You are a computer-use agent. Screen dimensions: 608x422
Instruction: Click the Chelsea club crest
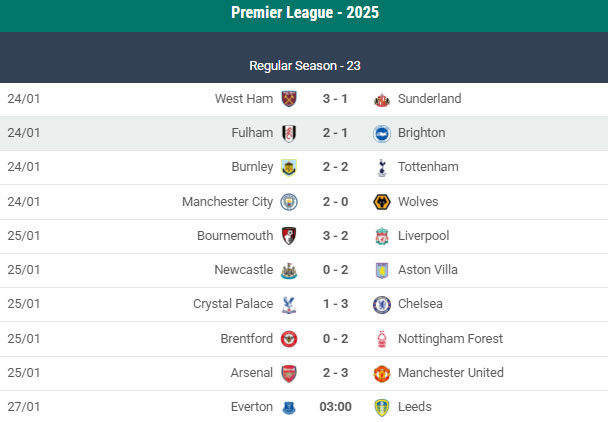[x=381, y=304]
